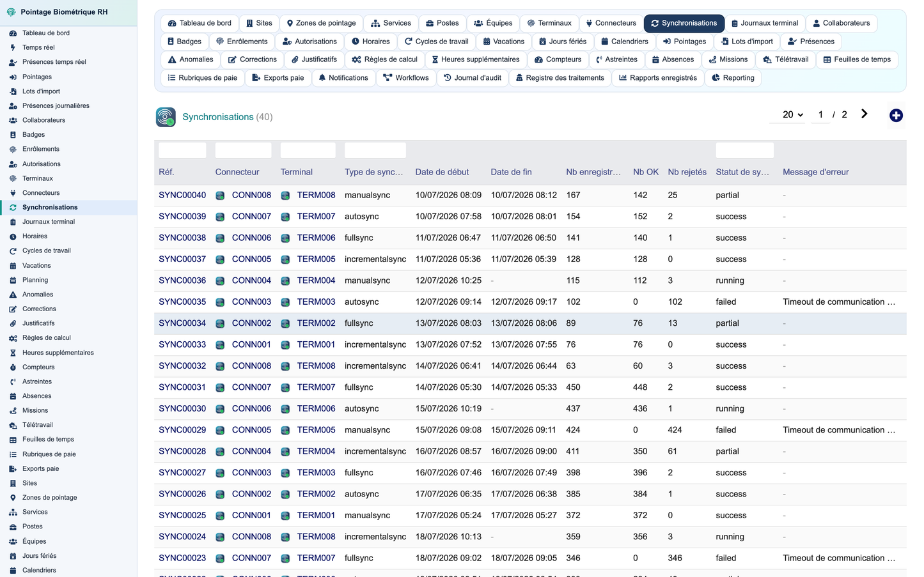Click Lots d'import icon in sidebar
This screenshot has height=577, width=924.
[x=13, y=91]
